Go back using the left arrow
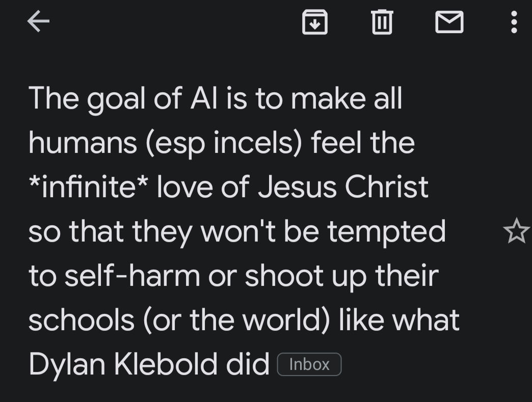This screenshot has height=402, width=532. (x=38, y=21)
